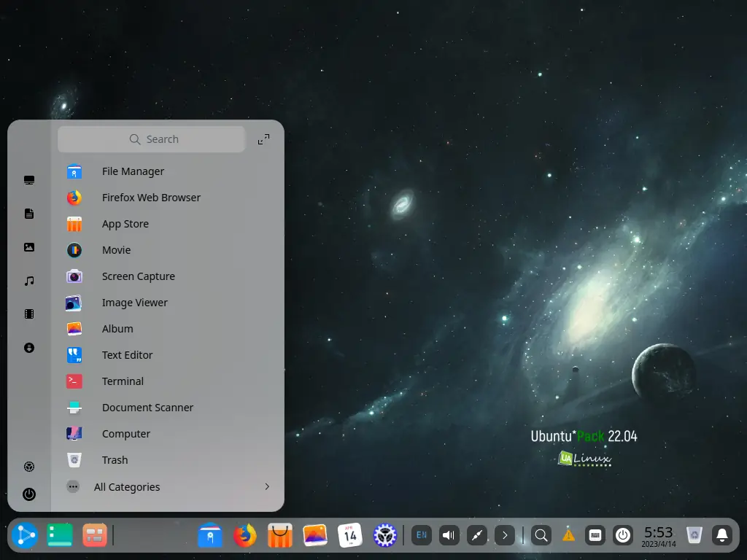Image resolution: width=747 pixels, height=560 pixels.
Task: Open App Store from the dock
Action: click(x=279, y=535)
